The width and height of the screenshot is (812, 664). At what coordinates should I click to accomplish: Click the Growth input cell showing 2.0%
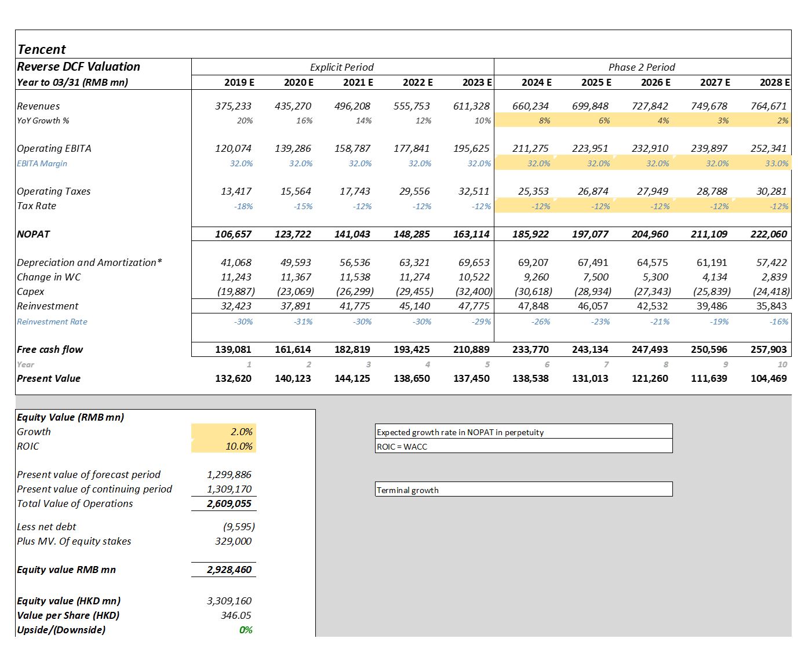224,432
